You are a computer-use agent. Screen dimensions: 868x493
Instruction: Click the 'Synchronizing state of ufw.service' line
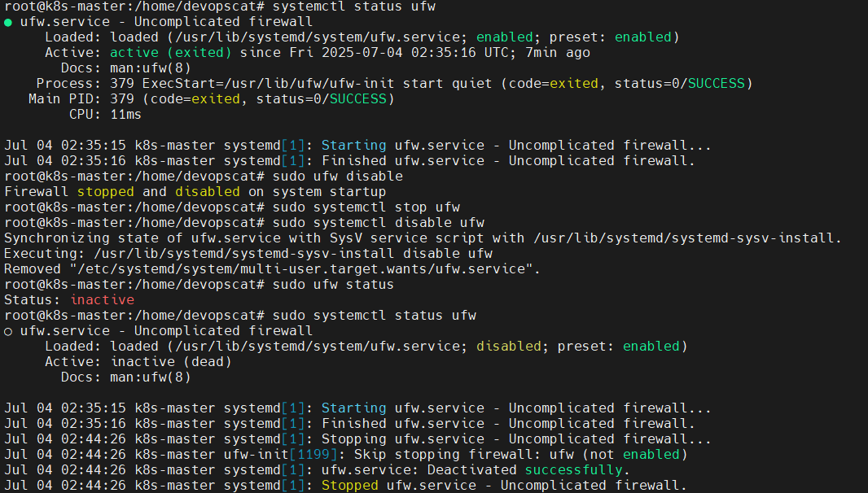click(x=423, y=238)
